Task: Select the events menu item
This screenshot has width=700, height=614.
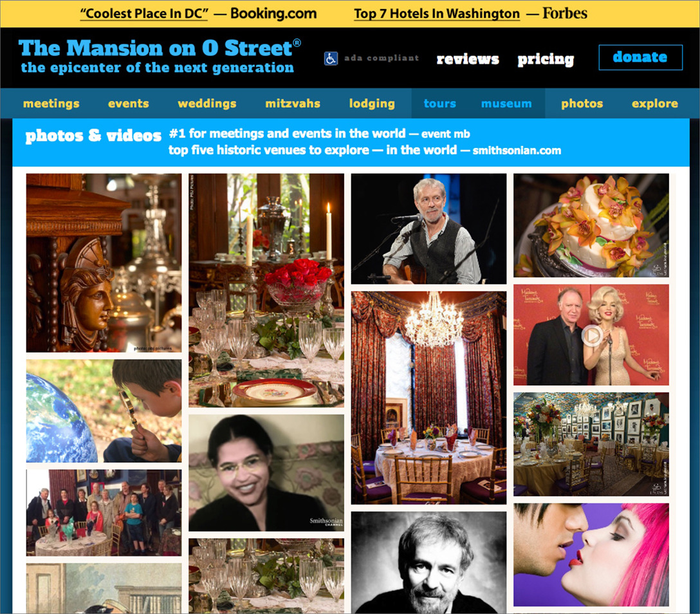Action: coord(129,104)
